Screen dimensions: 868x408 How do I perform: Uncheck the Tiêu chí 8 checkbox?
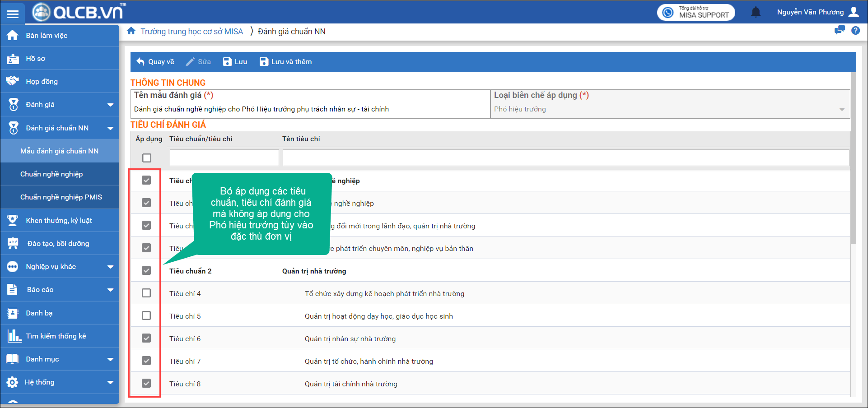pyautogui.click(x=146, y=383)
